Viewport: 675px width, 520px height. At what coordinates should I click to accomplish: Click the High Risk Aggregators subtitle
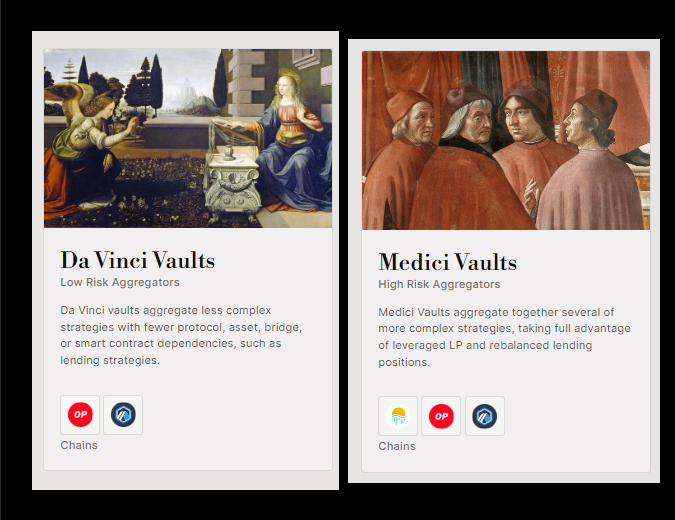pyautogui.click(x=439, y=285)
